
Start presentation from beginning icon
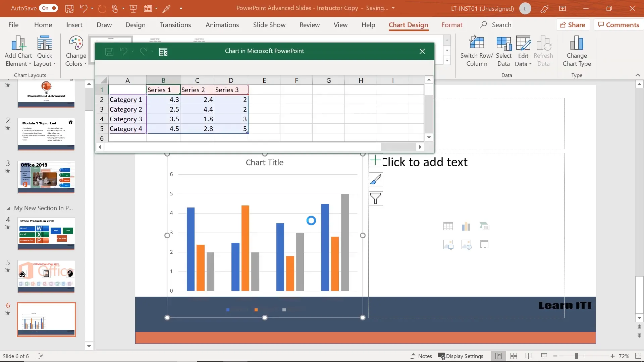coord(133,8)
